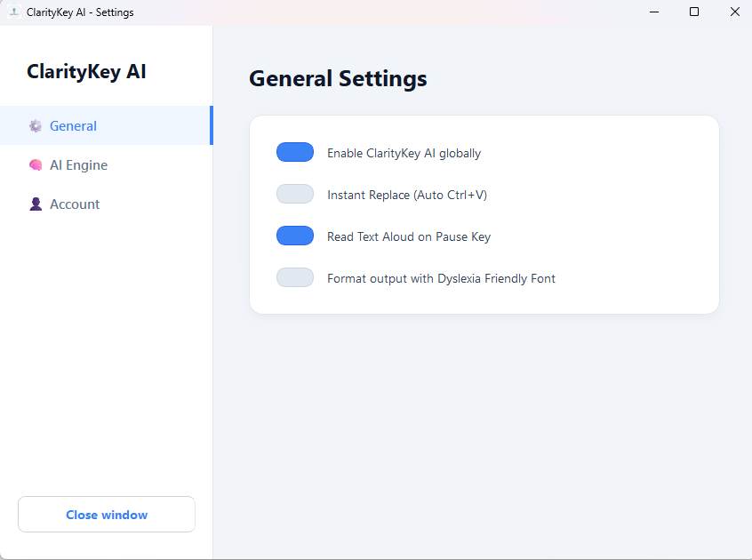Minimize the ClarityKey AI window
This screenshot has height=560, width=752.
coord(653,12)
